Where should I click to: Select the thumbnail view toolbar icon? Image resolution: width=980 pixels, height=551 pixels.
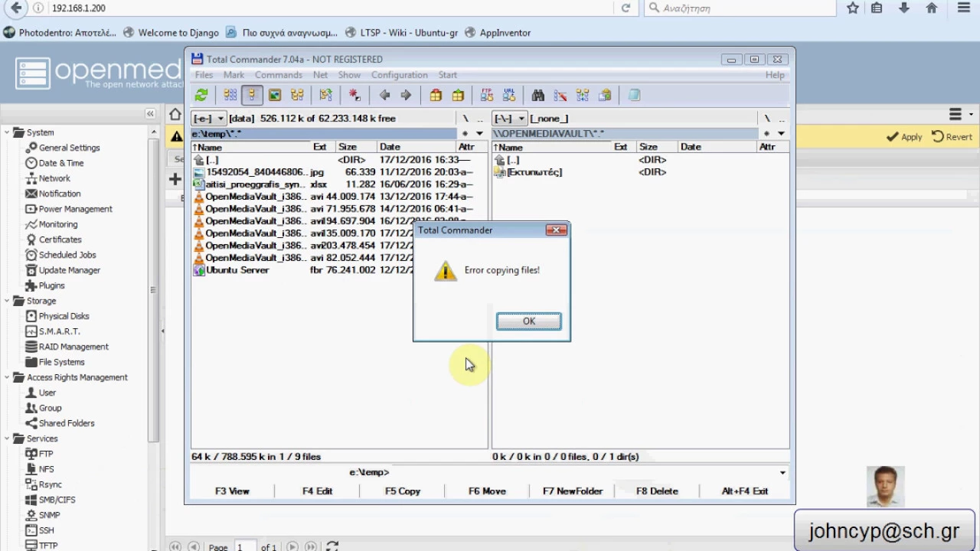[x=274, y=96]
